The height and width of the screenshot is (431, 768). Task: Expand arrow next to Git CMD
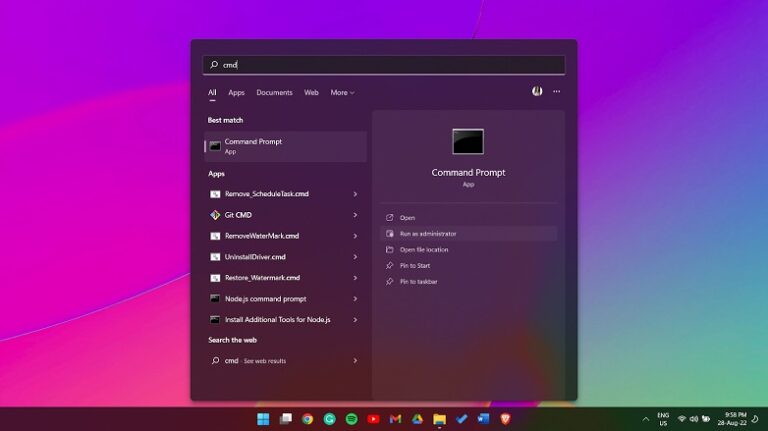coord(355,215)
